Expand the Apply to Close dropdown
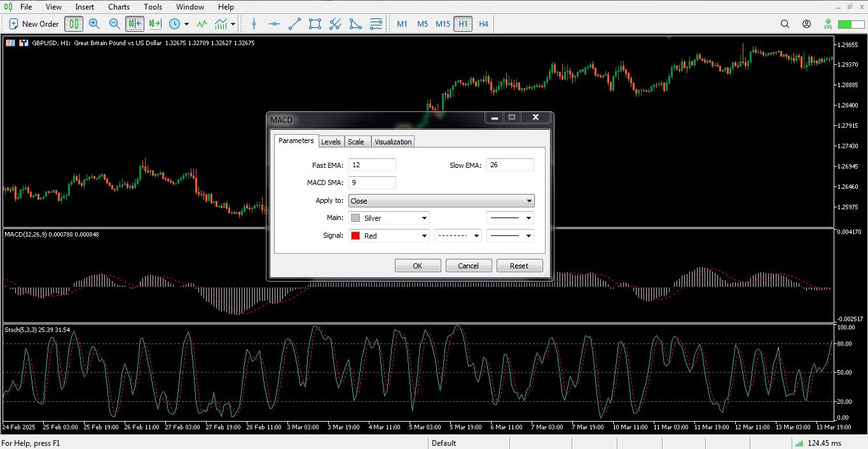 tap(441, 201)
